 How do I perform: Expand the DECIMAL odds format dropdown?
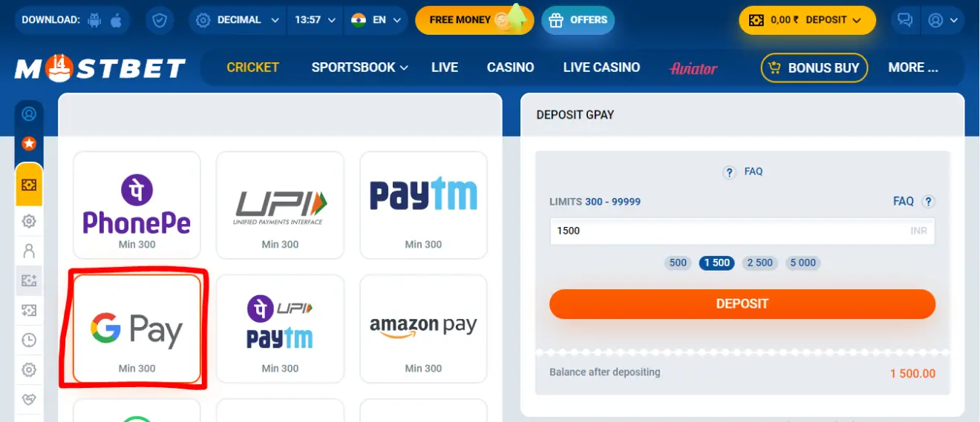238,21
